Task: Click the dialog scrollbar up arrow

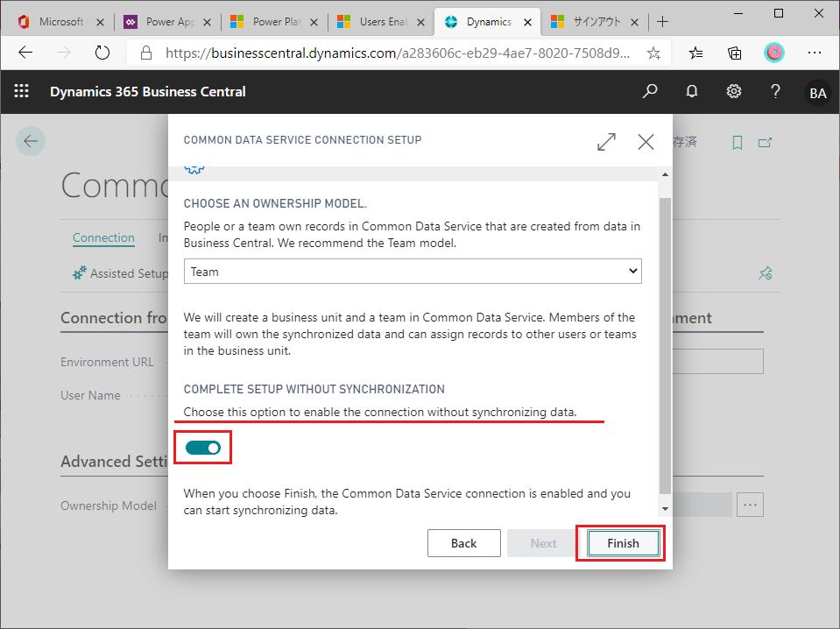Action: tap(665, 174)
